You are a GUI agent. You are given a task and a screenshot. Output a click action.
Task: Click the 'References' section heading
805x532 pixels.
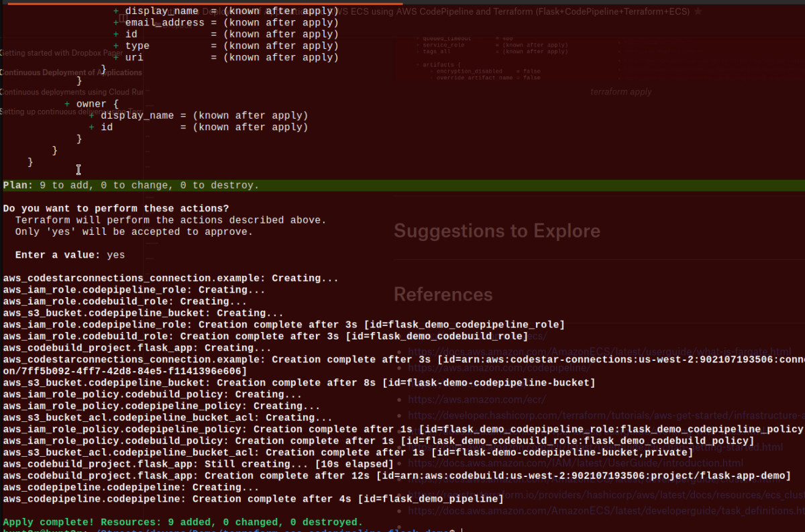coord(443,295)
